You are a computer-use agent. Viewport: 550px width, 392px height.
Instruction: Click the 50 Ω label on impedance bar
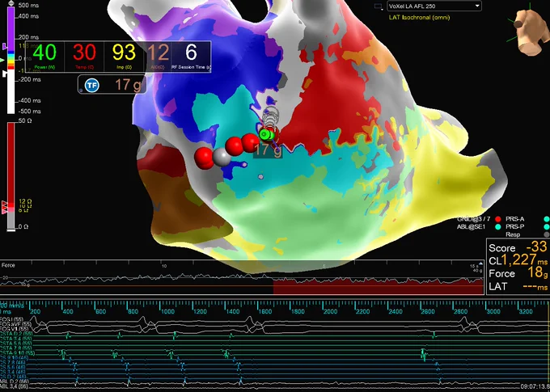coord(24,121)
